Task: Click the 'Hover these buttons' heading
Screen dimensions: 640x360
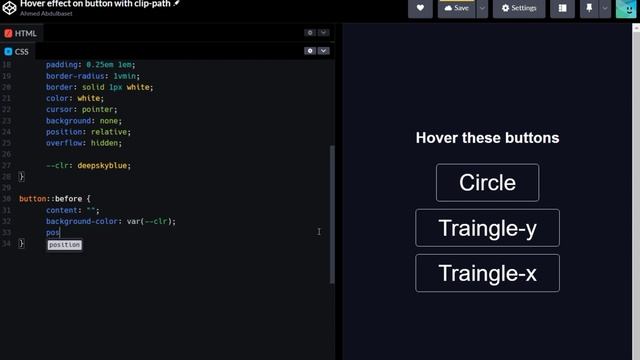Action: pyautogui.click(x=487, y=138)
